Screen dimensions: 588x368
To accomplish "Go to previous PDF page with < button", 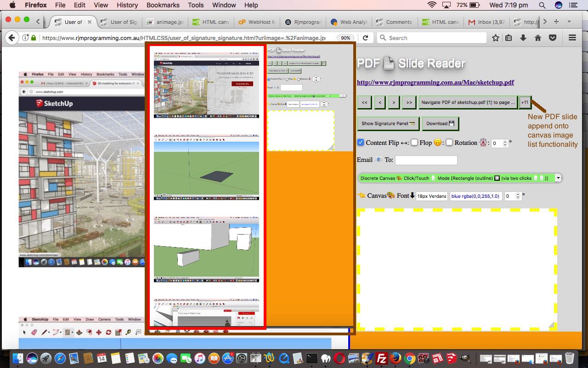I will (379, 103).
